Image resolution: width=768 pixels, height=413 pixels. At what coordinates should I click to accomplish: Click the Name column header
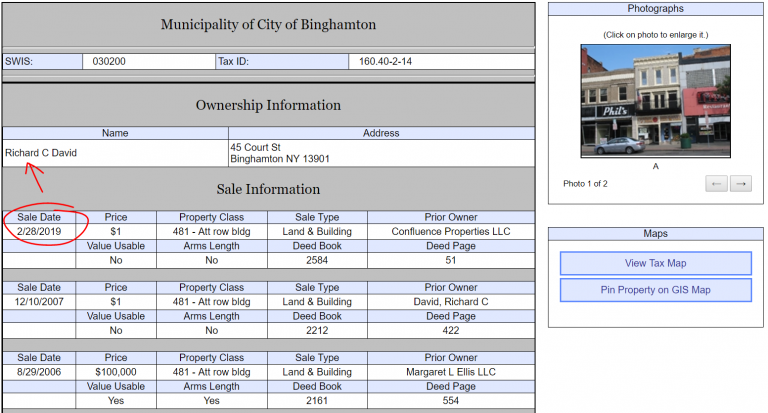[x=115, y=133]
